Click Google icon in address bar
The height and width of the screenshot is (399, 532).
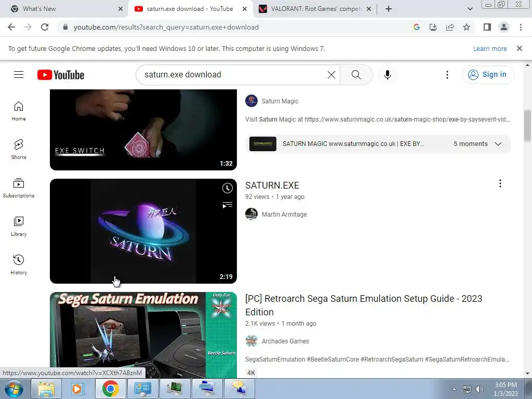click(x=417, y=27)
